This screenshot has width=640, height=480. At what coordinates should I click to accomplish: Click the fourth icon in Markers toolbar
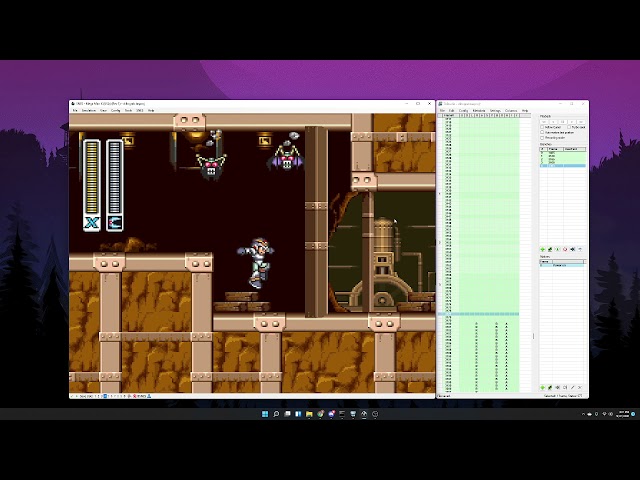point(565,387)
